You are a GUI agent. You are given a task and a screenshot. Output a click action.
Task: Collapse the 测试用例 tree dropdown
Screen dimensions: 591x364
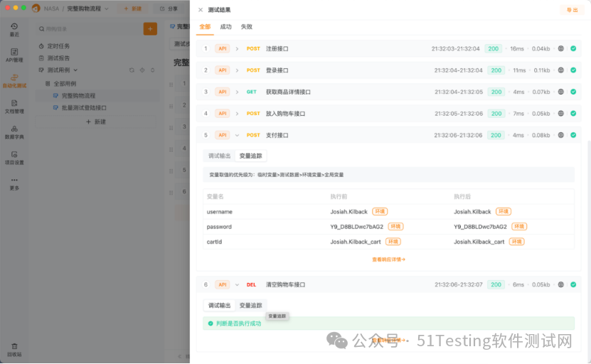point(75,70)
